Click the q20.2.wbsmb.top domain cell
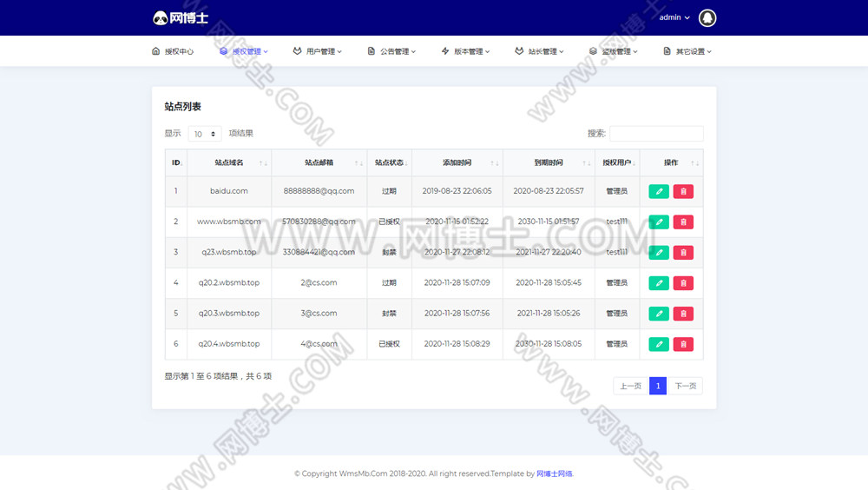 (x=229, y=282)
